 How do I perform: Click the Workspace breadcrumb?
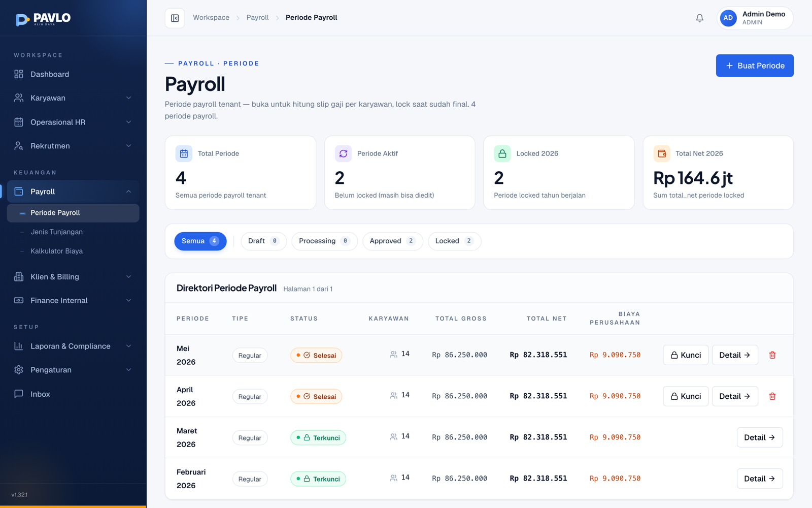tap(211, 18)
